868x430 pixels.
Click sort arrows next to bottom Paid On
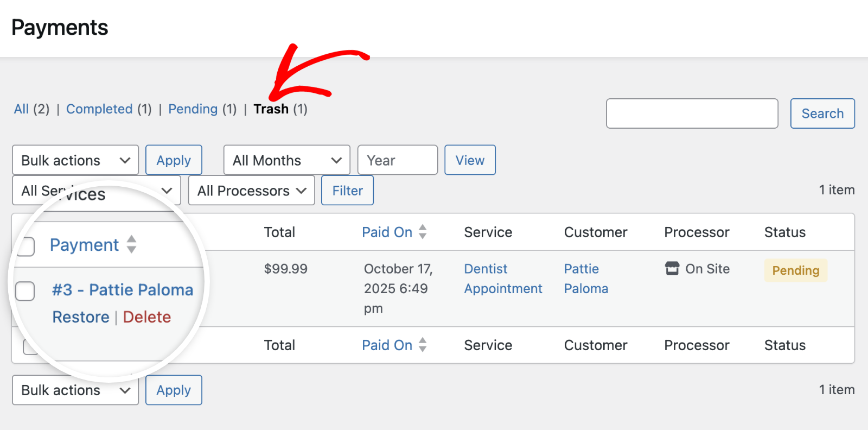click(423, 345)
